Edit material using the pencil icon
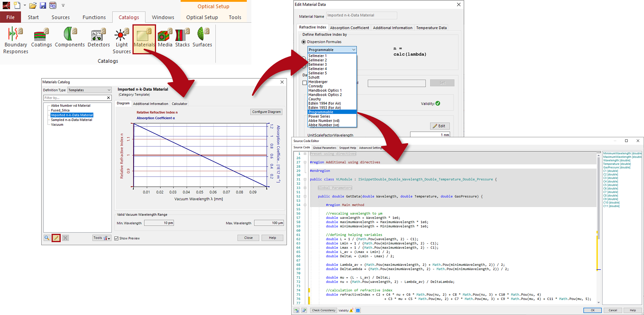644x315 pixels. click(56, 238)
